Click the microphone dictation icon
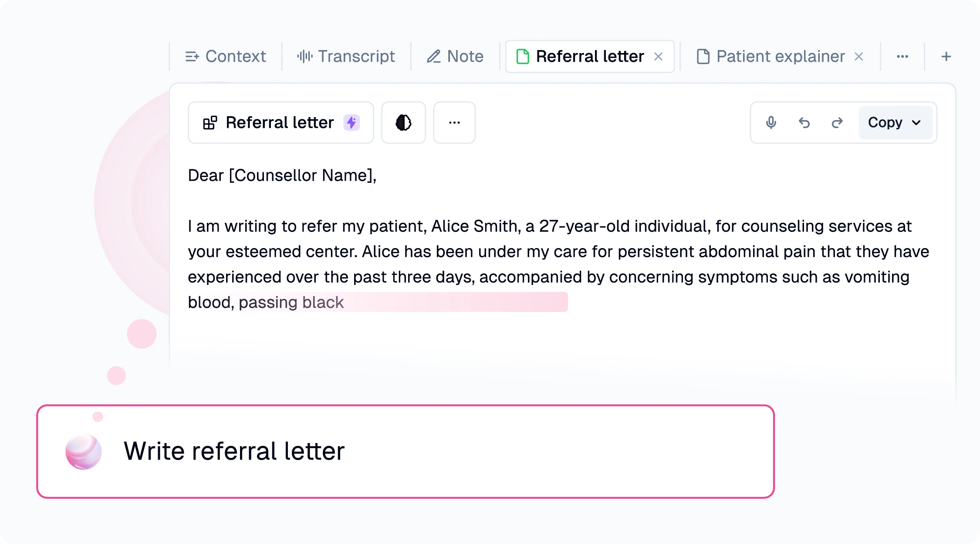This screenshot has width=980, height=544. [771, 123]
